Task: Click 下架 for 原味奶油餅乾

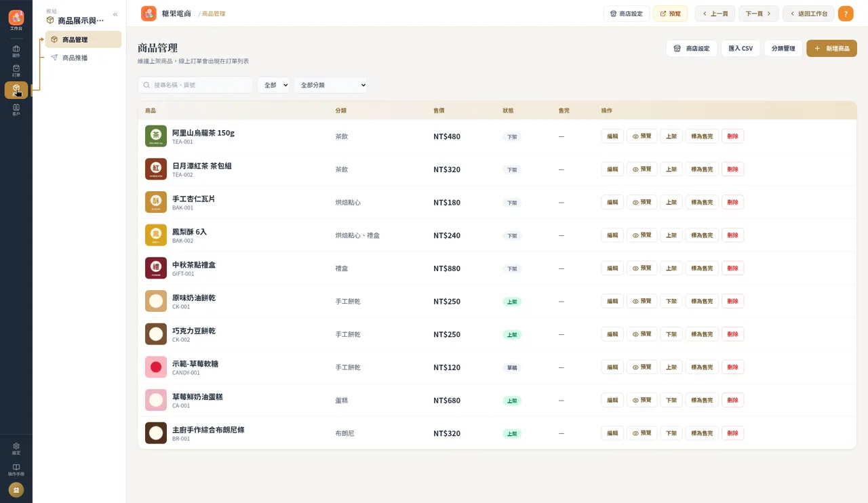Action: [671, 301]
